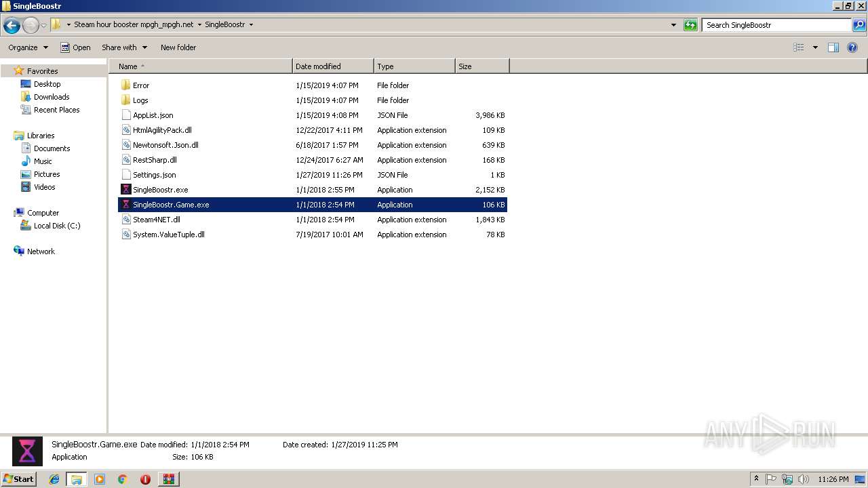868x488 pixels.
Task: Sort by the Size column header
Action: tap(482, 66)
